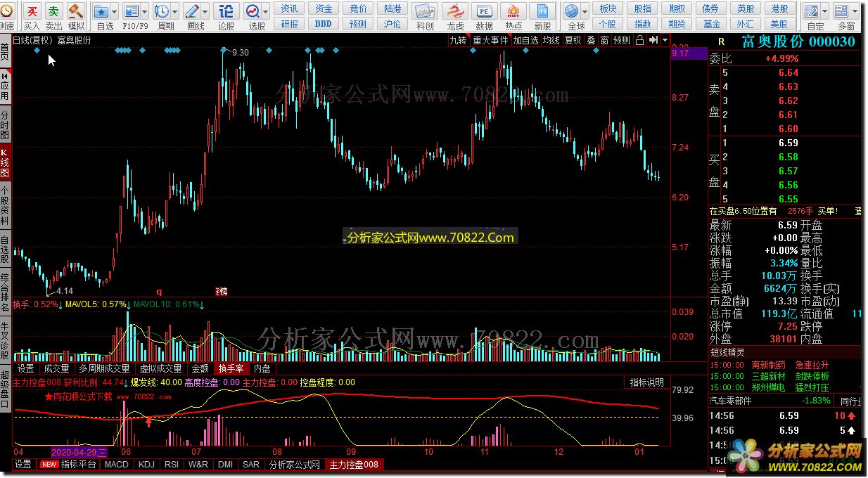Image resolution: width=868 pixels, height=478 pixels.
Task: Click the 周期 period clock icon
Action: click(x=162, y=12)
